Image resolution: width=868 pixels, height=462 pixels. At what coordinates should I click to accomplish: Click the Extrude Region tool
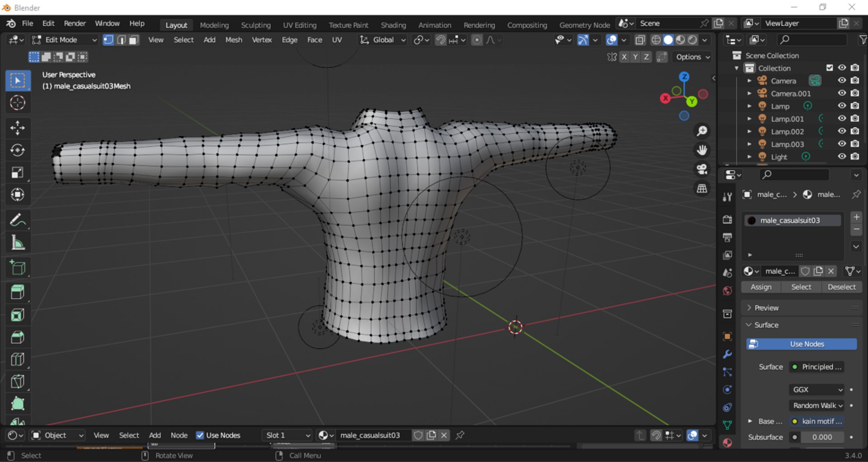coord(18,292)
